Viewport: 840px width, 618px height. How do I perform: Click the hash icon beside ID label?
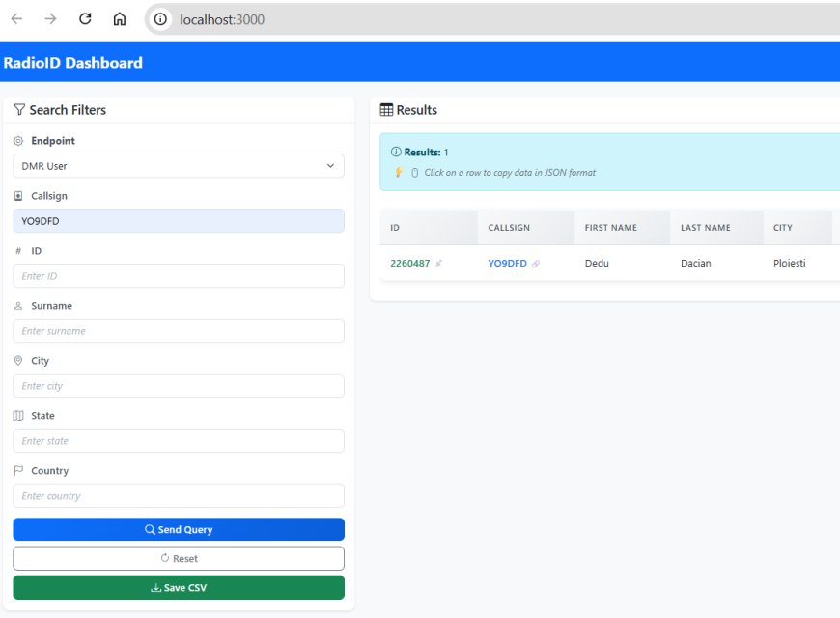[x=18, y=251]
